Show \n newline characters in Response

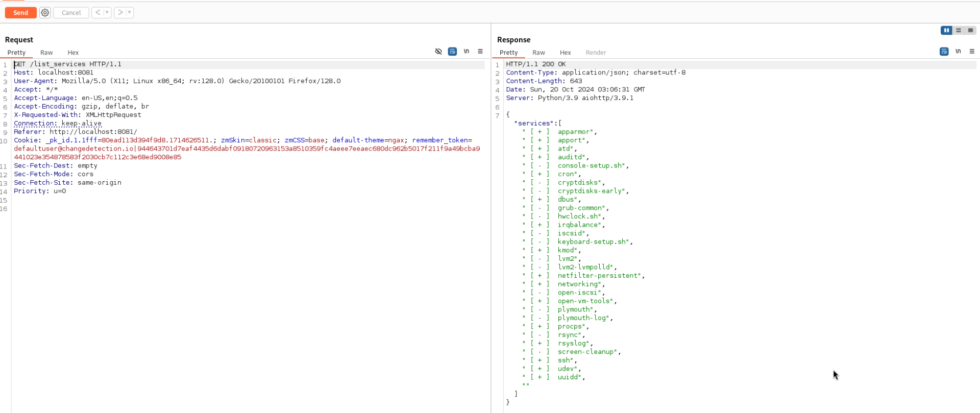pyautogui.click(x=958, y=52)
